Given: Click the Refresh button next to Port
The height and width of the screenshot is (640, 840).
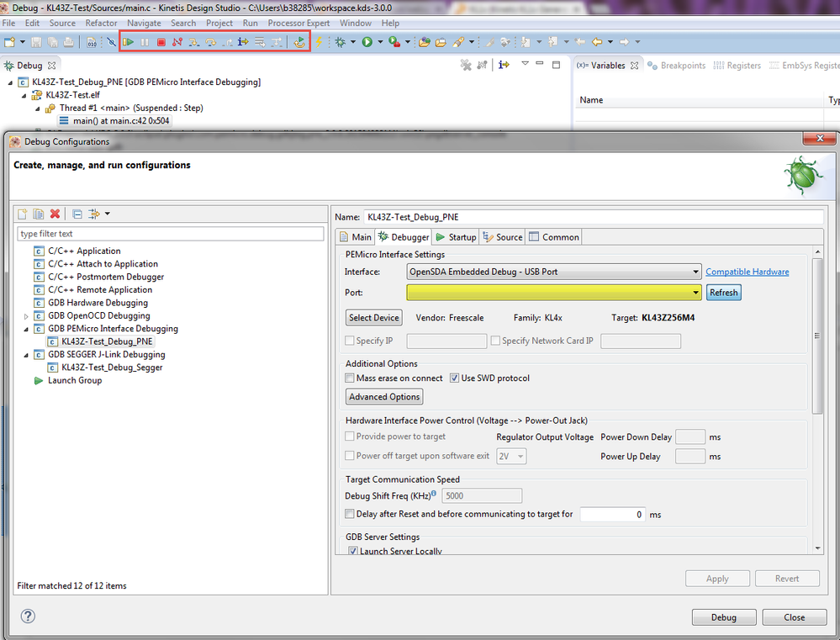Looking at the screenshot, I should point(724,292).
